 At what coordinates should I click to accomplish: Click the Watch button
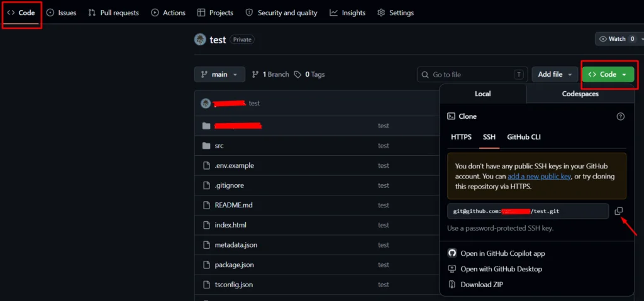619,39
